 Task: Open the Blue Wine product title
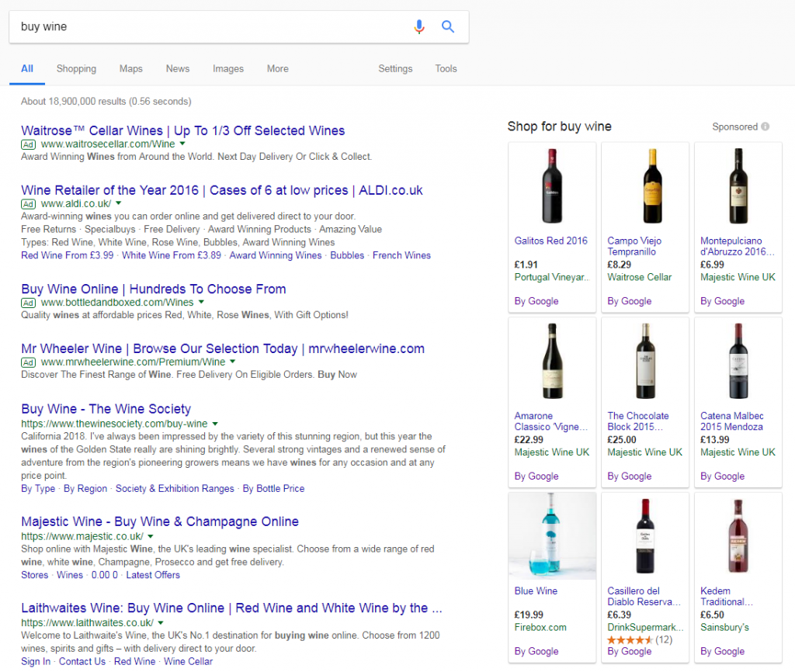tap(536, 591)
